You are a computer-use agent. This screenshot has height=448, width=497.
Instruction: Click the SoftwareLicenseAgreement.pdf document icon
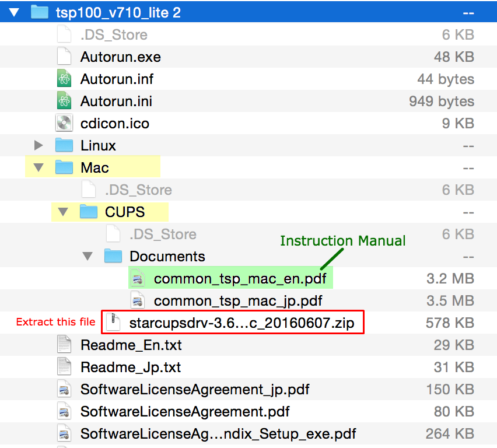point(64,411)
